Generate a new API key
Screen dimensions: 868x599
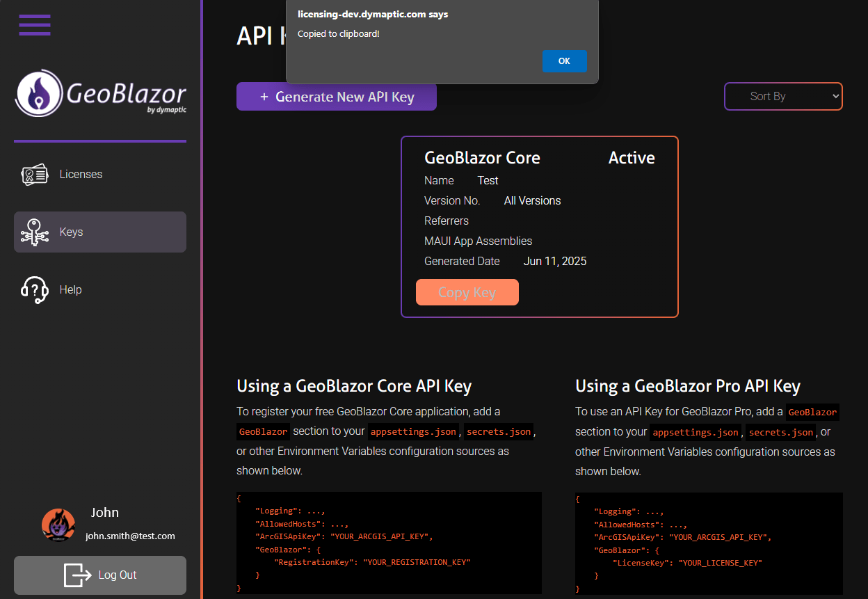(337, 97)
